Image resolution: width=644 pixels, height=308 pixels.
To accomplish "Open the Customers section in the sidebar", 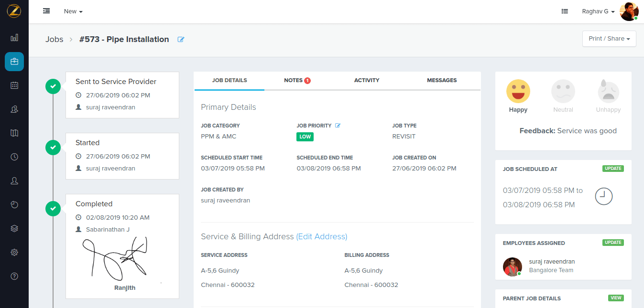I will (x=14, y=109).
